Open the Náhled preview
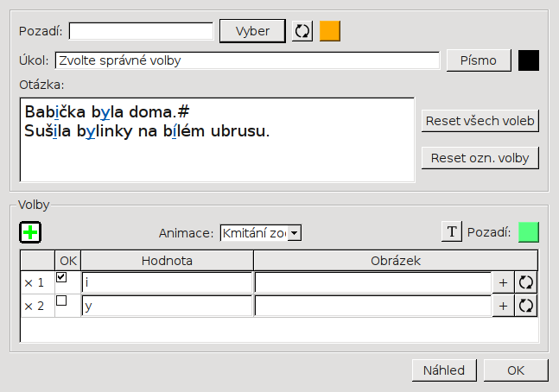Screen dimensions: 559x392 pyautogui.click(x=443, y=370)
